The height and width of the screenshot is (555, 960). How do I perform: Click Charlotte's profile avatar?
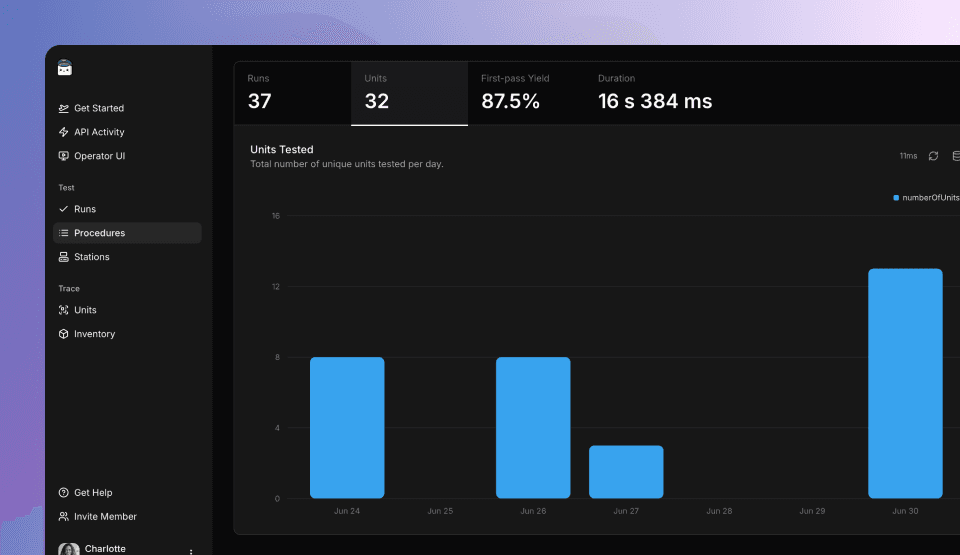pos(69,549)
